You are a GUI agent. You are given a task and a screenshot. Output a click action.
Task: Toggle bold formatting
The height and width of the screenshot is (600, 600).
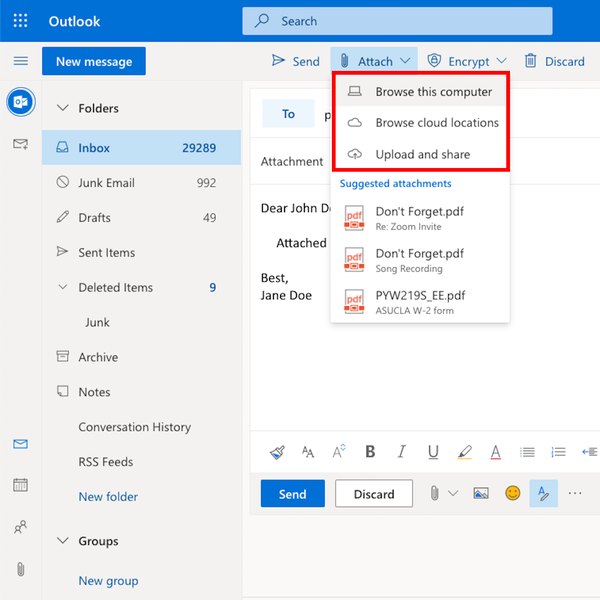[x=370, y=452]
